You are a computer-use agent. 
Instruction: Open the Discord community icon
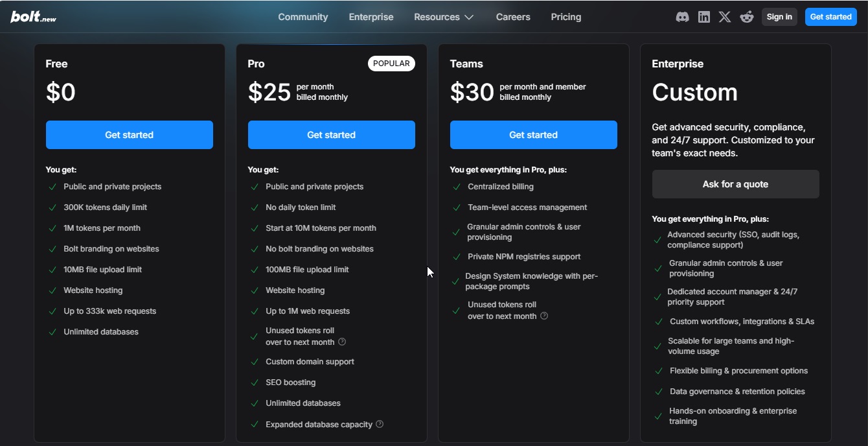point(682,16)
